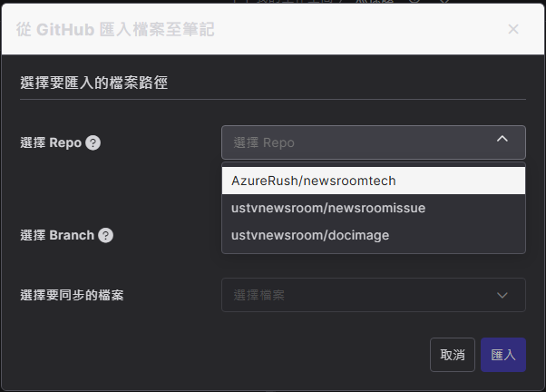This screenshot has height=392, width=546.
Task: Pick ustvnewsroom/docimage repo option
Action: tap(374, 235)
